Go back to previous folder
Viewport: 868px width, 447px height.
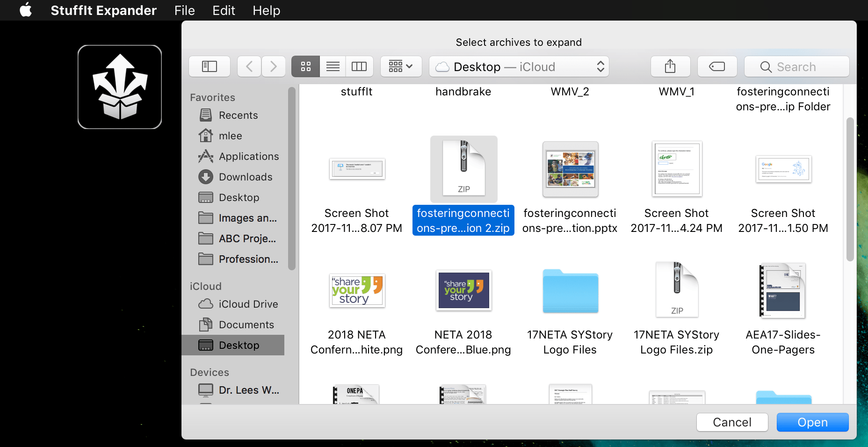(249, 66)
